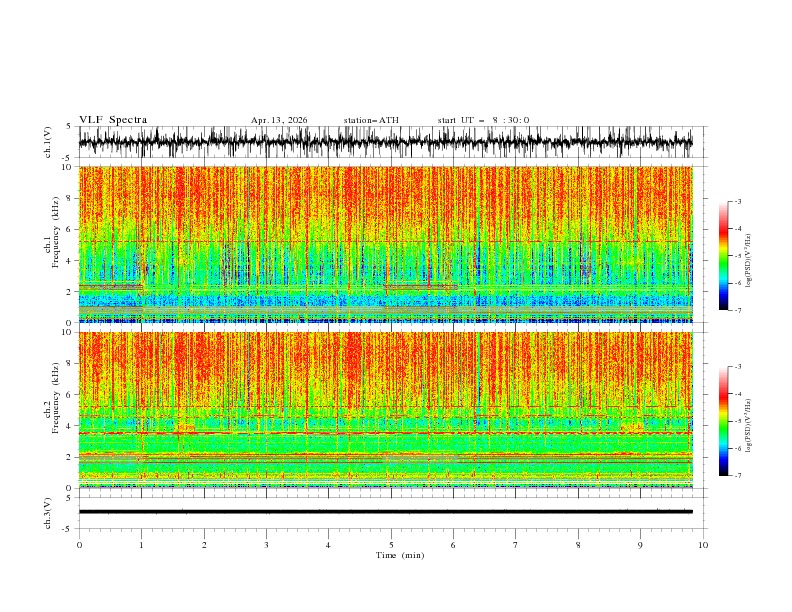
Task: Click the "-7" tick on ch.2 color bar
Action: [737, 475]
